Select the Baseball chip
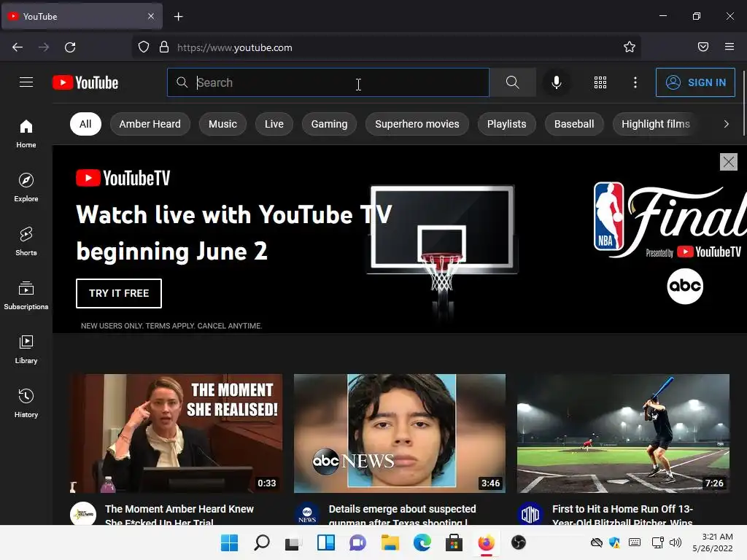 574,124
